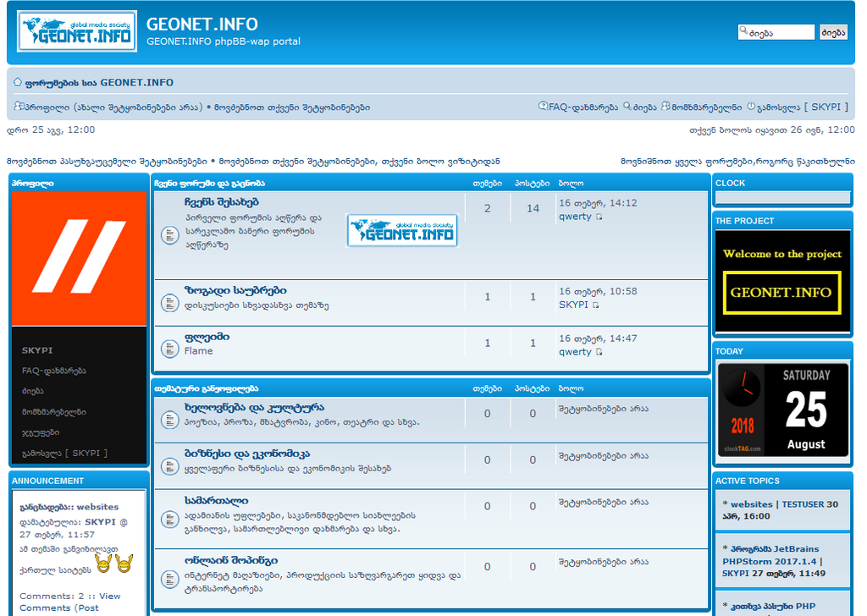This screenshot has width=867, height=616.
Task: Click the Saturday 25 August calendar widget
Action: (x=782, y=410)
